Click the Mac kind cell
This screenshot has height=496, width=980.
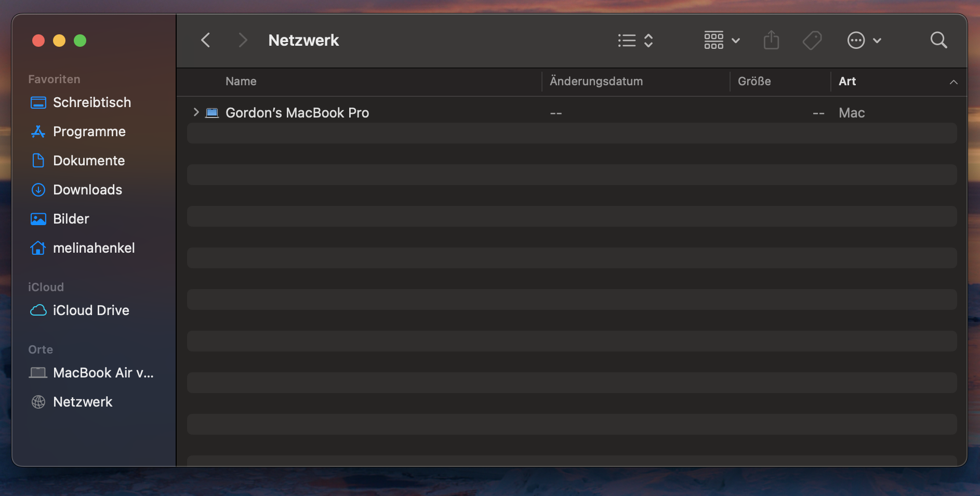(x=852, y=113)
